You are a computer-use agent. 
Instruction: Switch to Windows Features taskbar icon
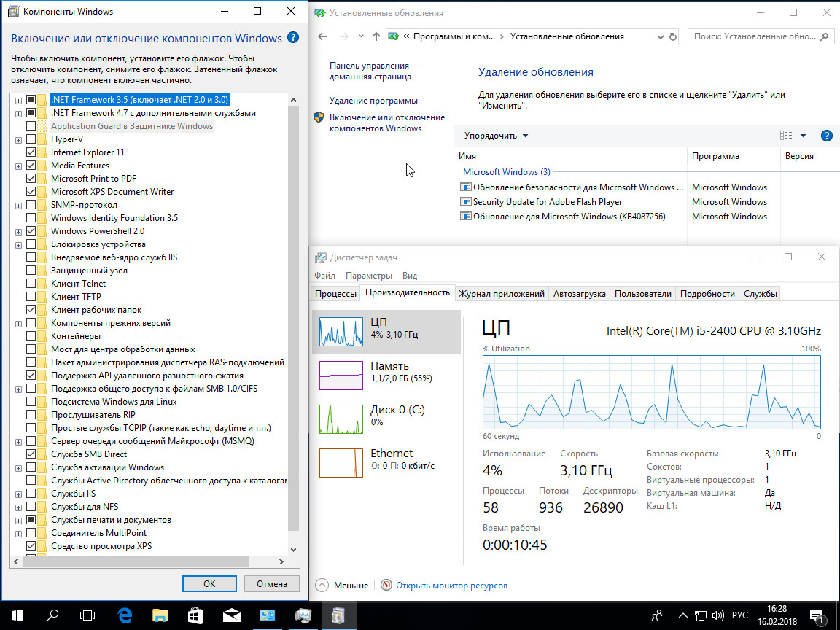(338, 615)
